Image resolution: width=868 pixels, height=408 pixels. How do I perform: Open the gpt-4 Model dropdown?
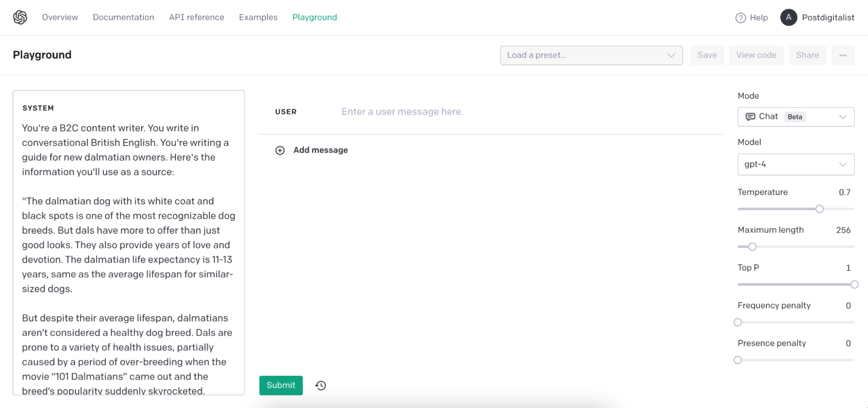795,164
